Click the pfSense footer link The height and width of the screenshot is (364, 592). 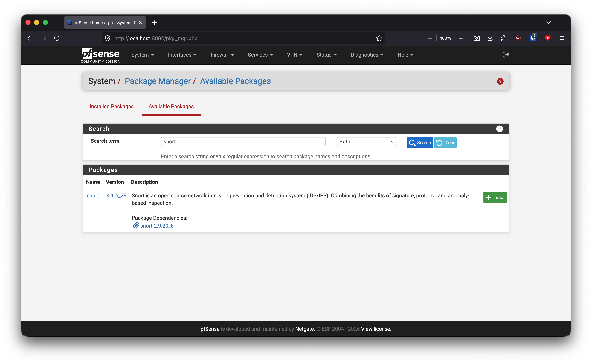pos(210,329)
